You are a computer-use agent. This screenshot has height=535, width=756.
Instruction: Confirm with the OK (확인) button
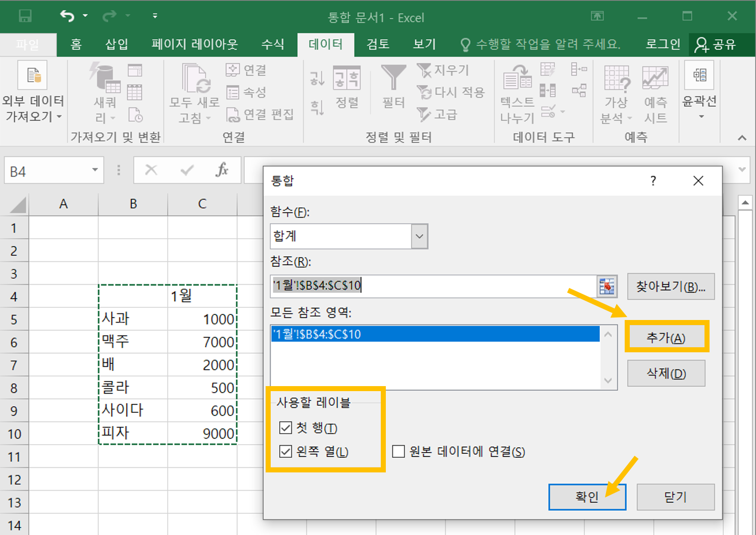[587, 497]
